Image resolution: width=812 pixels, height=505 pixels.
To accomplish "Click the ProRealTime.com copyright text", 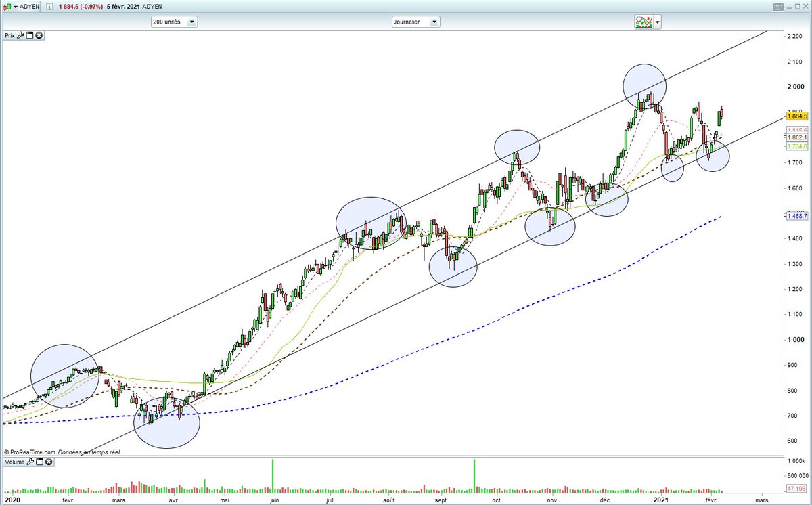I will click(29, 452).
